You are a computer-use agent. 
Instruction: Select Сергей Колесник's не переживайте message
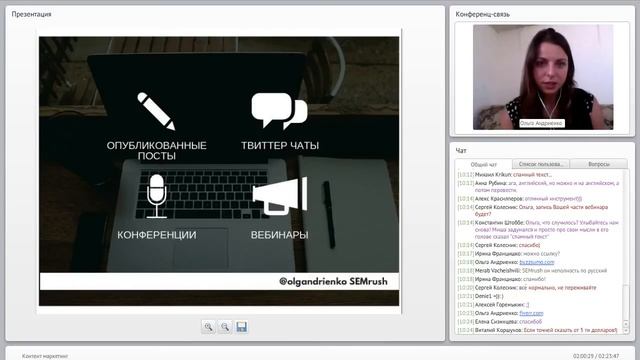pos(527,287)
